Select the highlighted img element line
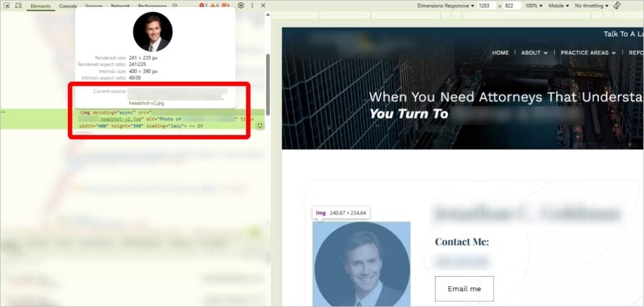644x307 pixels. point(131,119)
